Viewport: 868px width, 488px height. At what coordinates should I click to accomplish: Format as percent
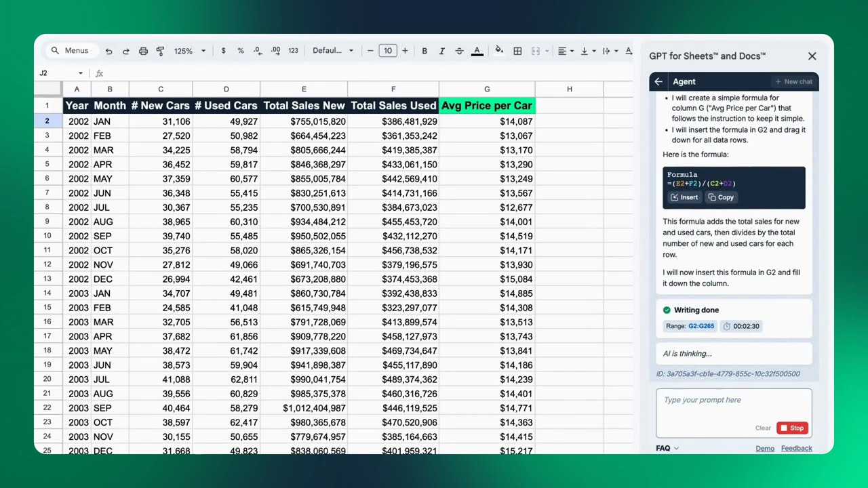point(241,51)
